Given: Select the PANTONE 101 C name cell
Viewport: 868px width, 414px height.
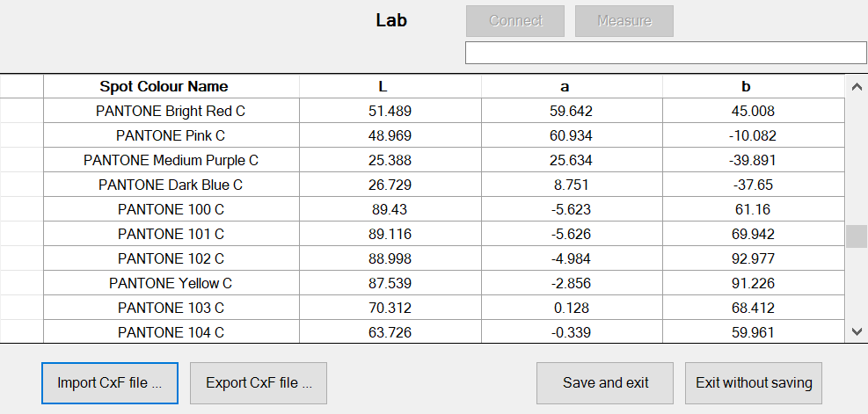Looking at the screenshot, I should 171,234.
